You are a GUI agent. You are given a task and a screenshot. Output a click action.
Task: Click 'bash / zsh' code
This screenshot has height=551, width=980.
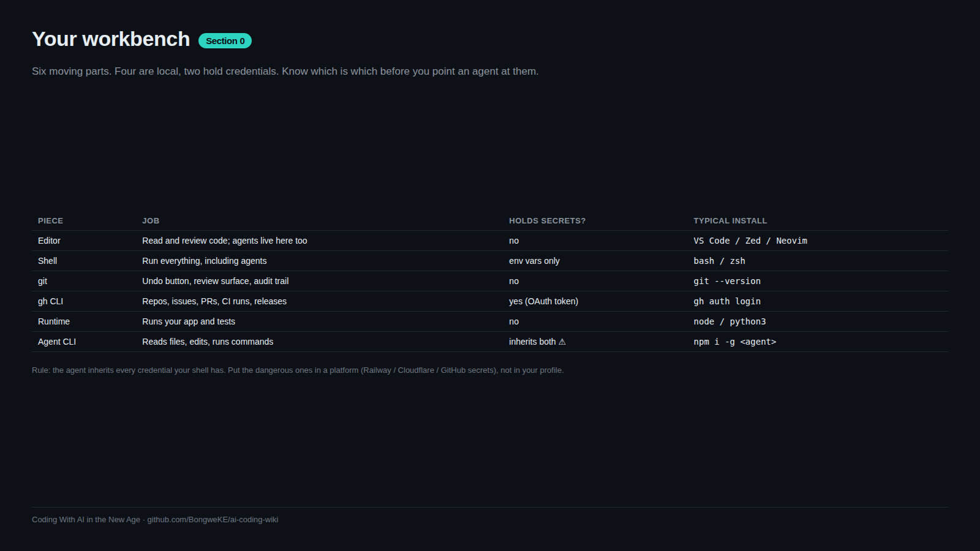pos(719,261)
